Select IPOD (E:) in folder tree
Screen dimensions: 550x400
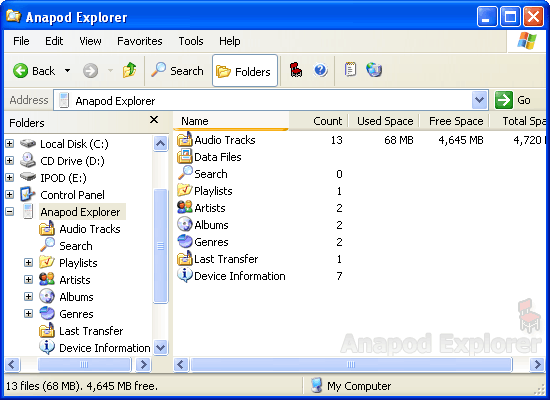[x=63, y=178]
